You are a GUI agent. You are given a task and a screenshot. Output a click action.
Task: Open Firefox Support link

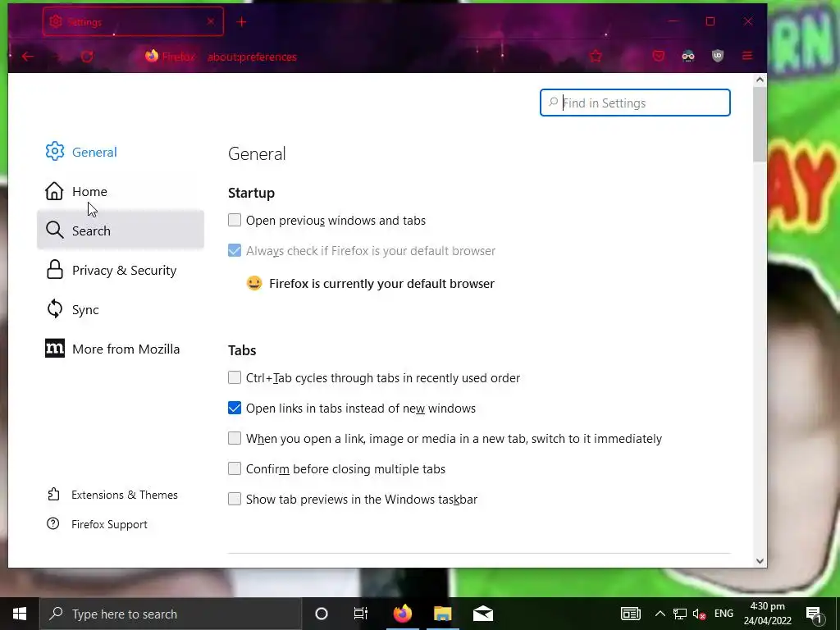(97, 524)
